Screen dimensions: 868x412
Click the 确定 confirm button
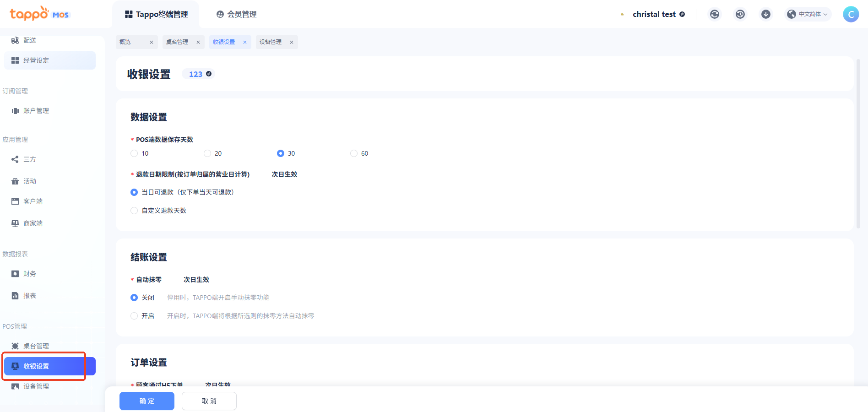coord(147,401)
